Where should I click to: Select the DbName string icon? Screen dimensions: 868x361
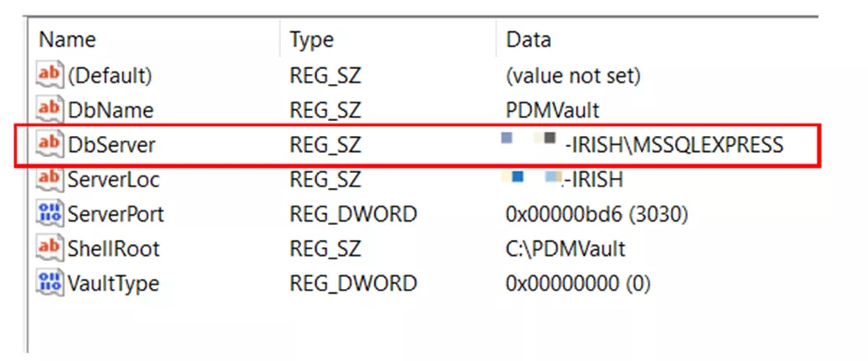50,110
